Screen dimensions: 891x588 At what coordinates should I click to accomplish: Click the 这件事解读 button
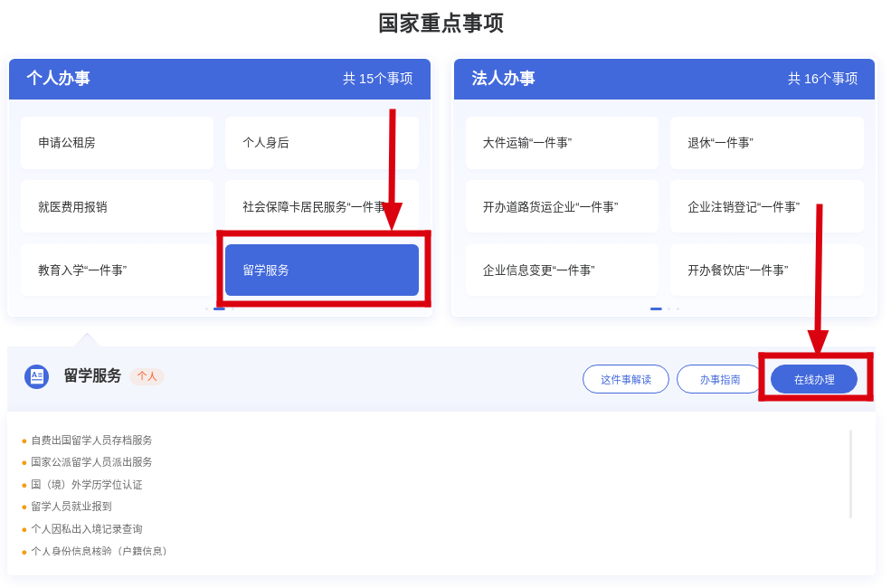625,379
